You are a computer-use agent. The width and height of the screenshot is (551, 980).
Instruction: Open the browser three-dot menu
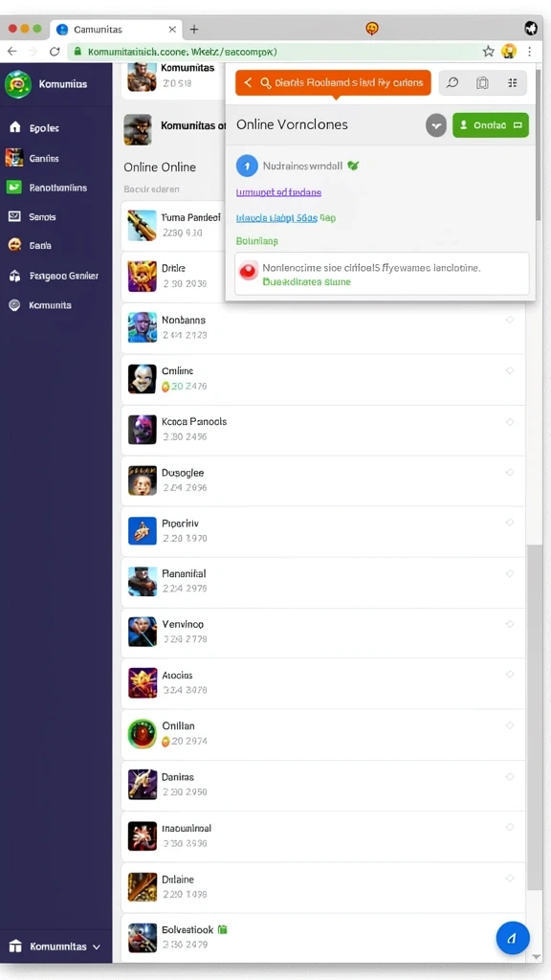point(529,52)
